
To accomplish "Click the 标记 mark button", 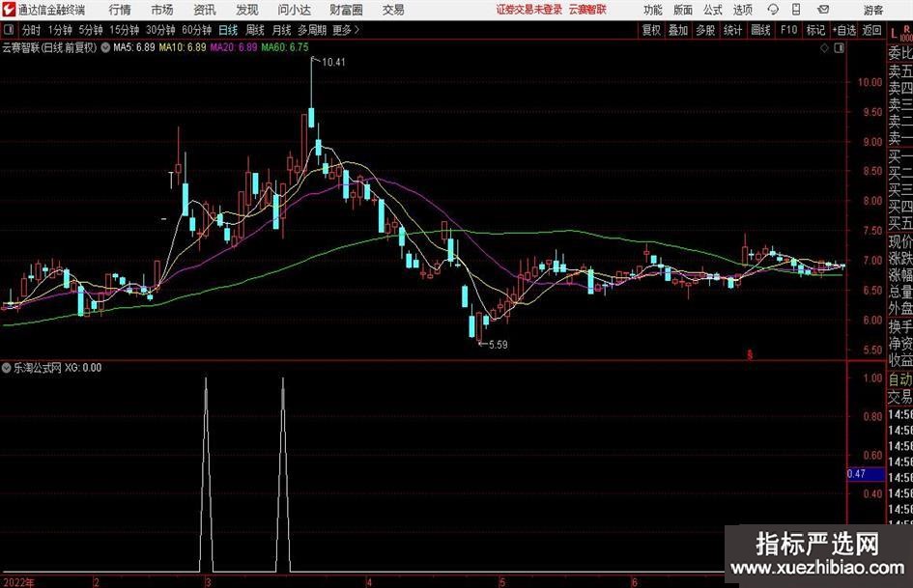I will [815, 30].
